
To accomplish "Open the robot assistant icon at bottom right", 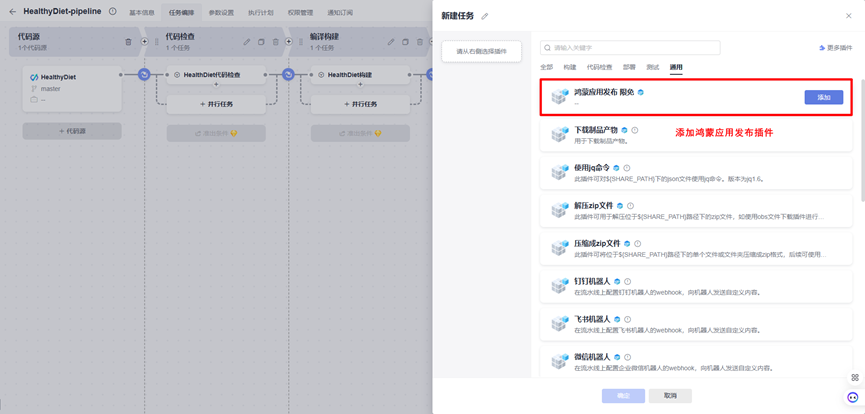I will [x=854, y=397].
